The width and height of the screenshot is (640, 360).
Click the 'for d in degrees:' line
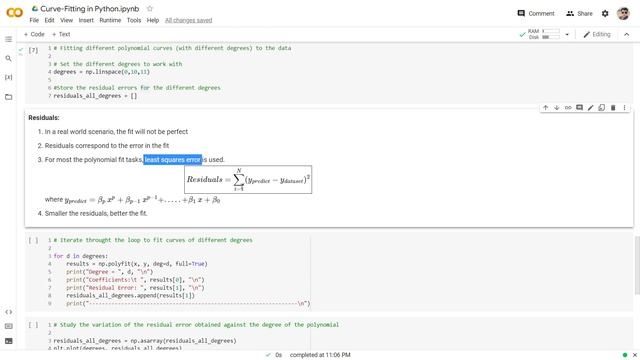click(x=81, y=256)
